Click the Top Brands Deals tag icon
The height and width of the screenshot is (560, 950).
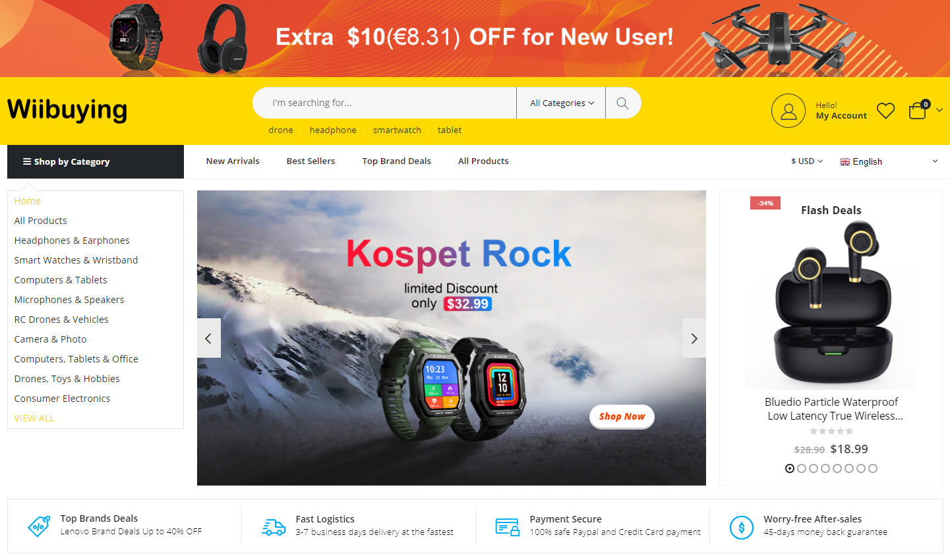point(39,526)
